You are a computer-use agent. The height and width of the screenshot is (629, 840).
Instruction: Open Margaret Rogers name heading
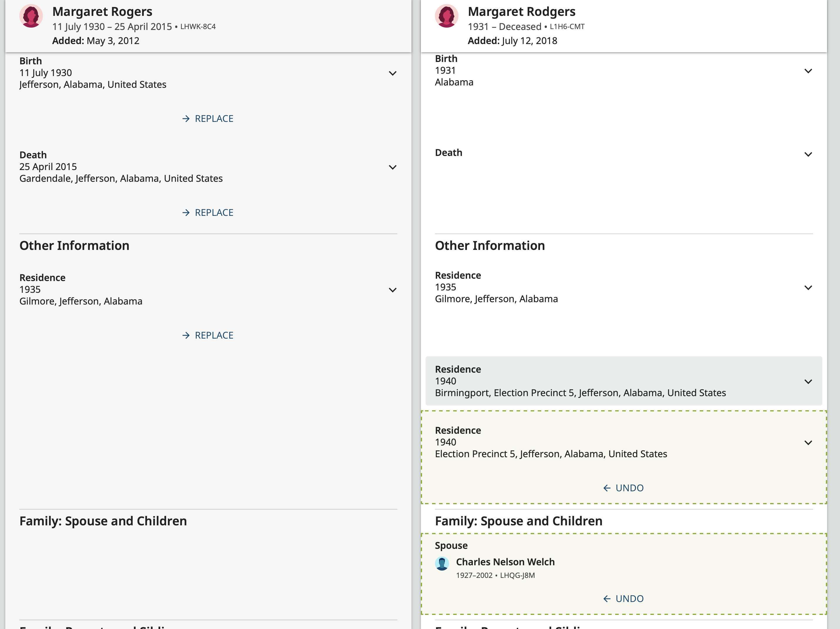tap(102, 12)
